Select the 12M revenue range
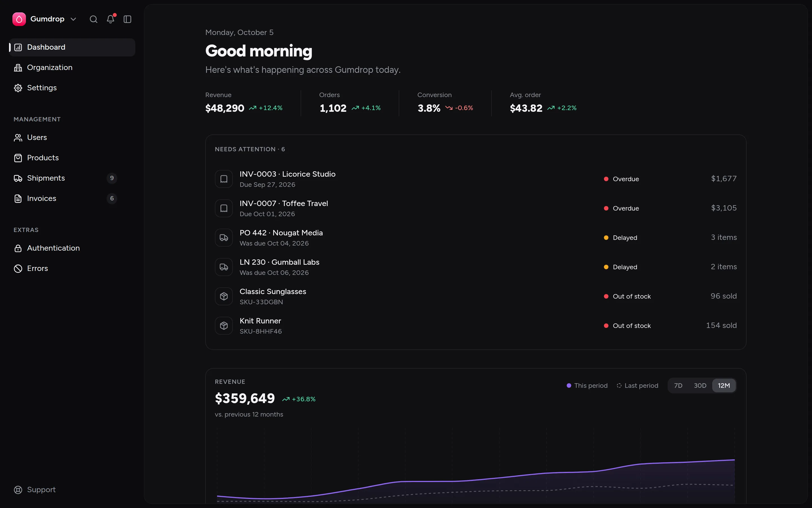Image resolution: width=812 pixels, height=508 pixels. click(724, 386)
